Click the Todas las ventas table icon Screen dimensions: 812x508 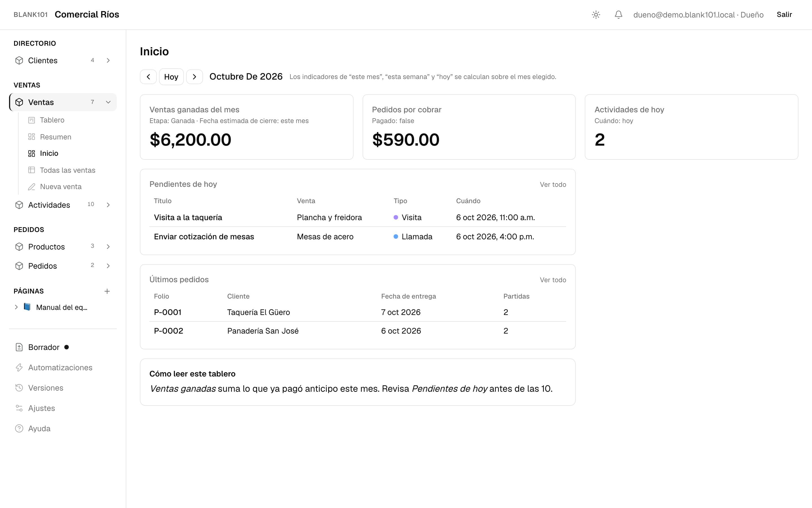tap(32, 170)
